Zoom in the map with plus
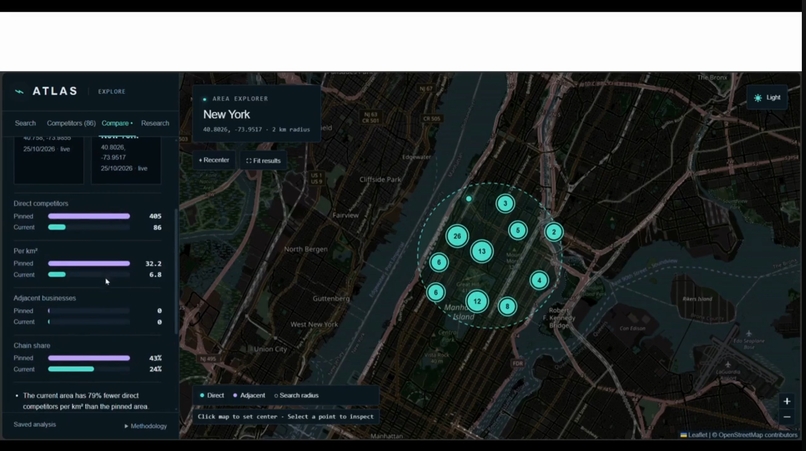Viewport: 806px width, 451px height. pyautogui.click(x=787, y=401)
